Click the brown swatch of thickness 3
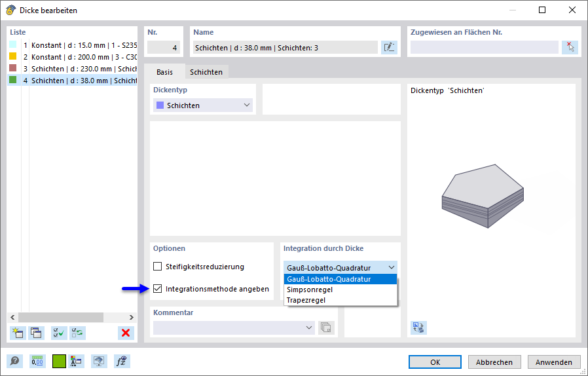The image size is (588, 376). click(12, 68)
